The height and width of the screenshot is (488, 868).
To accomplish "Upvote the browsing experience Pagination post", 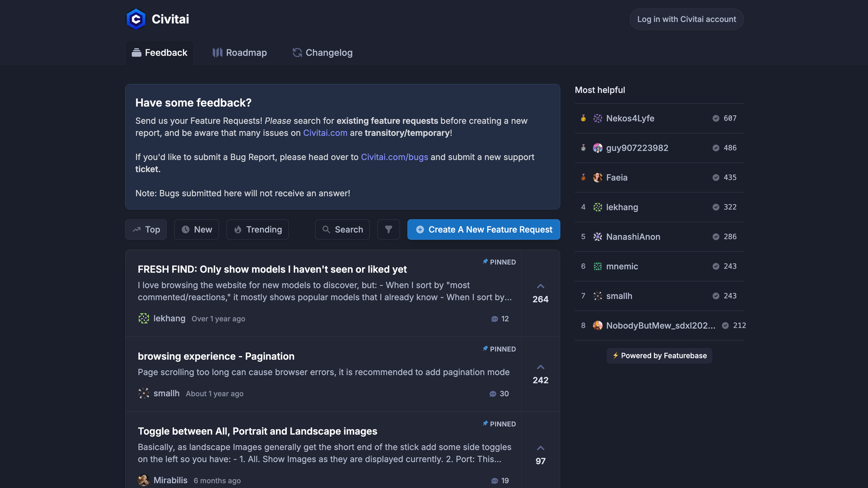I will [540, 367].
